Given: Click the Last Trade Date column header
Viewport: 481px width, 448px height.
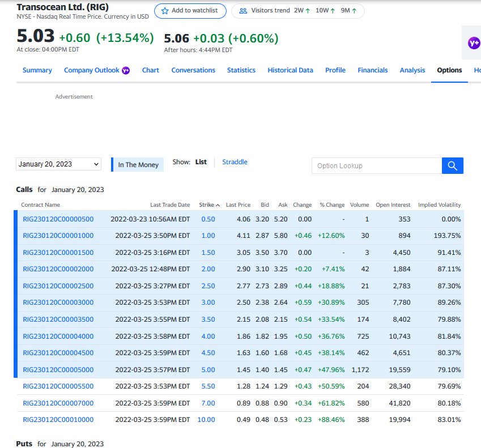Looking at the screenshot, I should pos(170,205).
